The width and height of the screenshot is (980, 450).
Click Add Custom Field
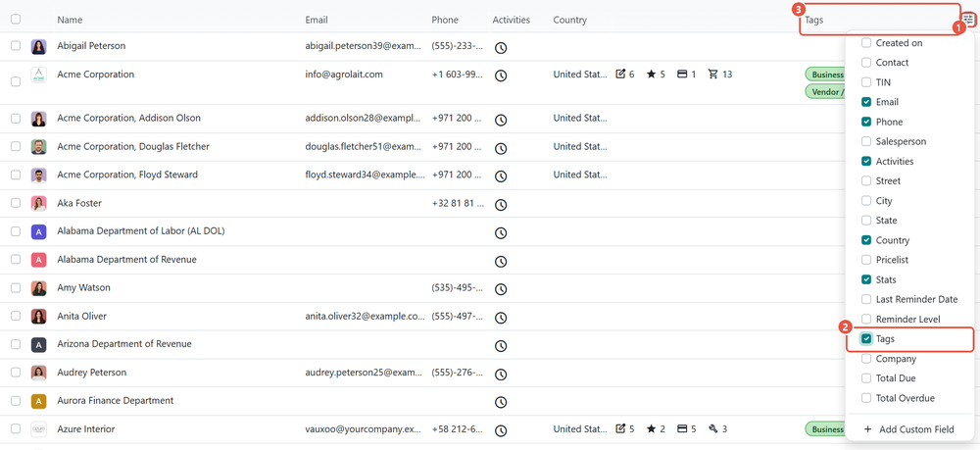point(909,429)
